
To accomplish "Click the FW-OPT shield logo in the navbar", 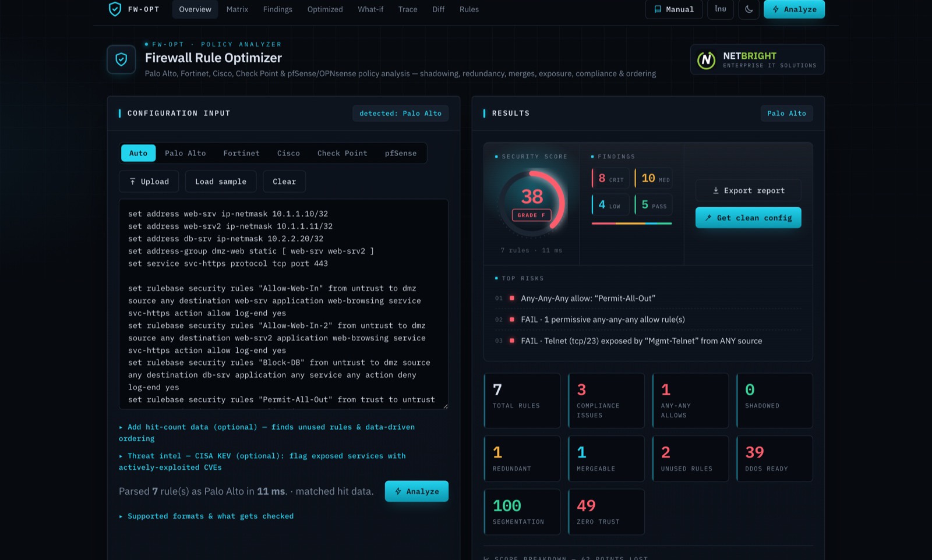I will (115, 9).
